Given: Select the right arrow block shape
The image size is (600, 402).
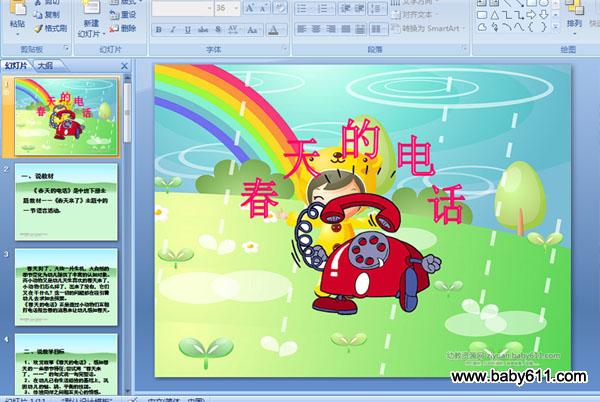Looking at the screenshot, I should click(x=531, y=15).
